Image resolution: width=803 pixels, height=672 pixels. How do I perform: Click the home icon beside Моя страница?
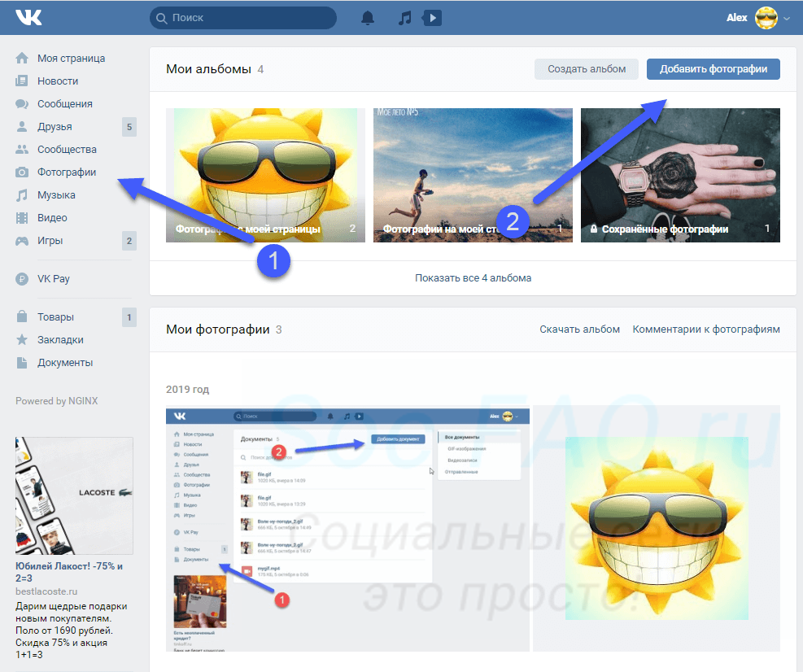coord(22,58)
